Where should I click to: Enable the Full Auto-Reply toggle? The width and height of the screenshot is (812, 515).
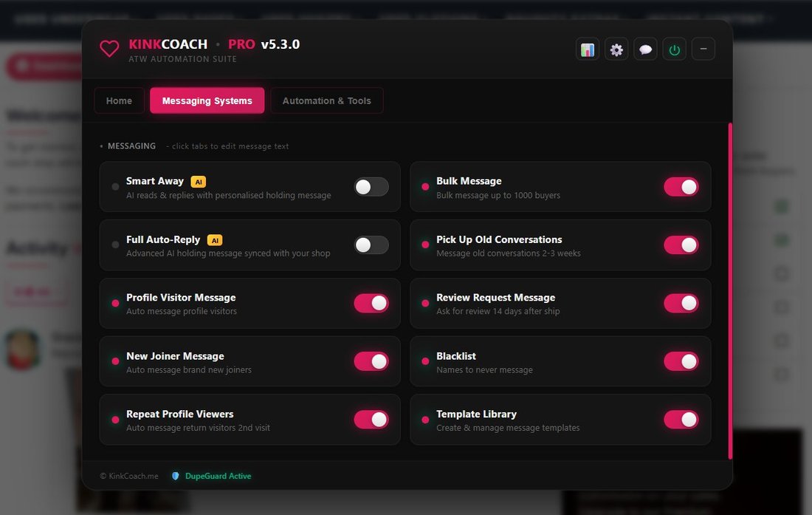[x=371, y=245]
